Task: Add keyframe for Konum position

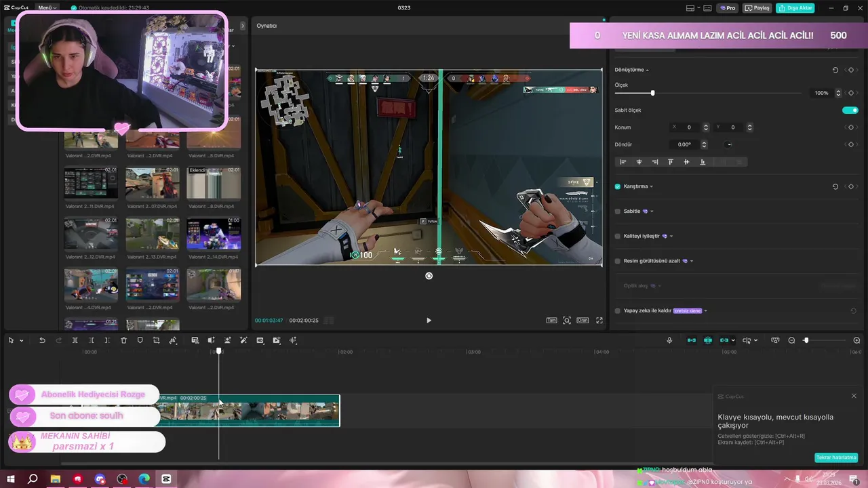Action: coord(851,127)
